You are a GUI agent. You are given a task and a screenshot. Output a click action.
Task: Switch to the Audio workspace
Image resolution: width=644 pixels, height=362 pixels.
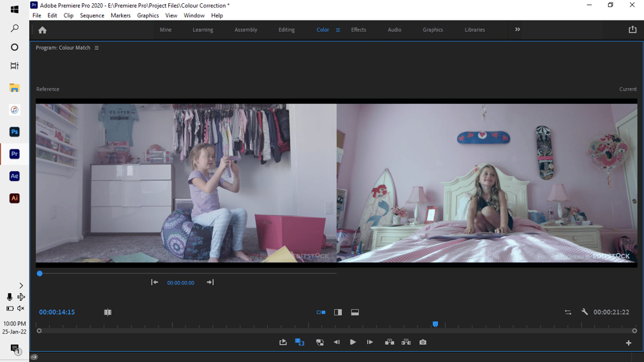click(x=394, y=30)
